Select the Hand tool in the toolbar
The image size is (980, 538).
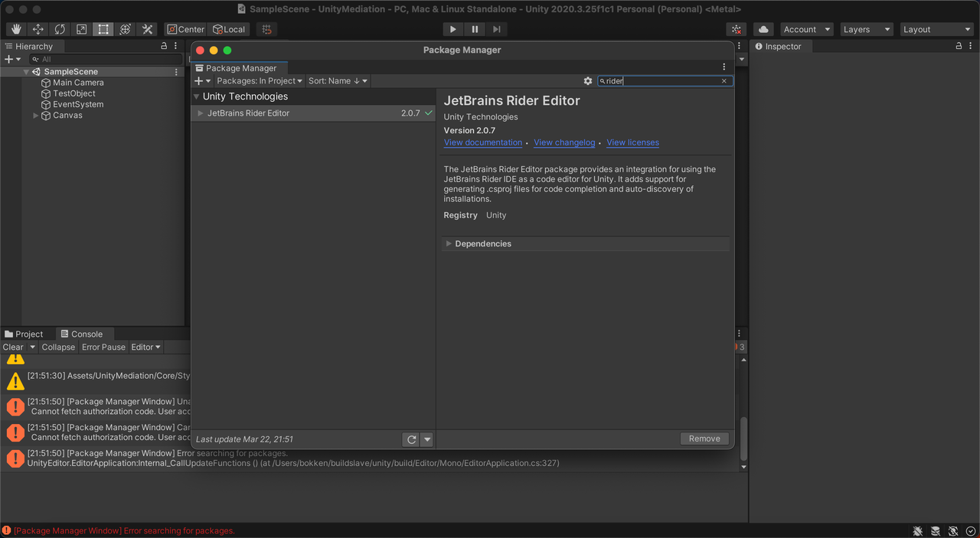(x=16, y=29)
